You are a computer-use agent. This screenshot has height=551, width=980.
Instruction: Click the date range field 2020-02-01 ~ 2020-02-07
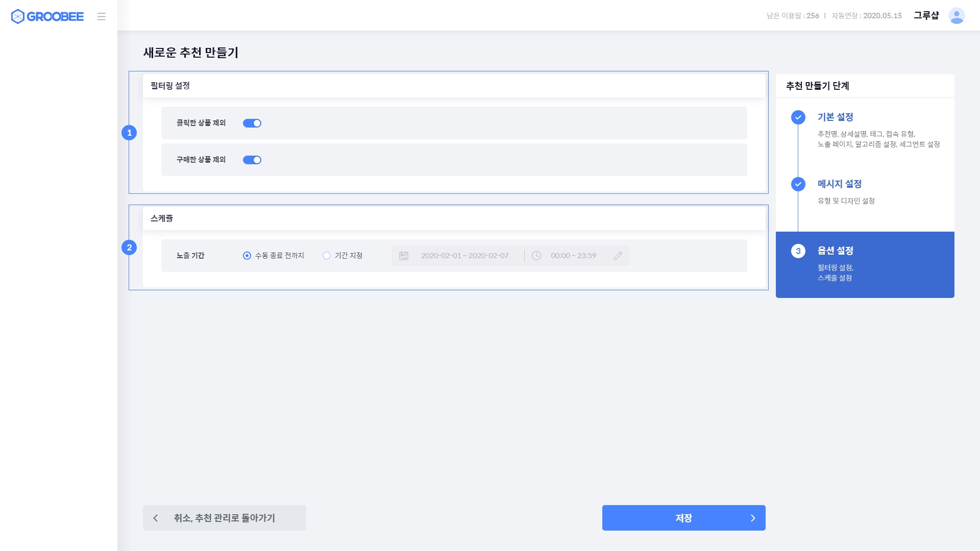[464, 256]
